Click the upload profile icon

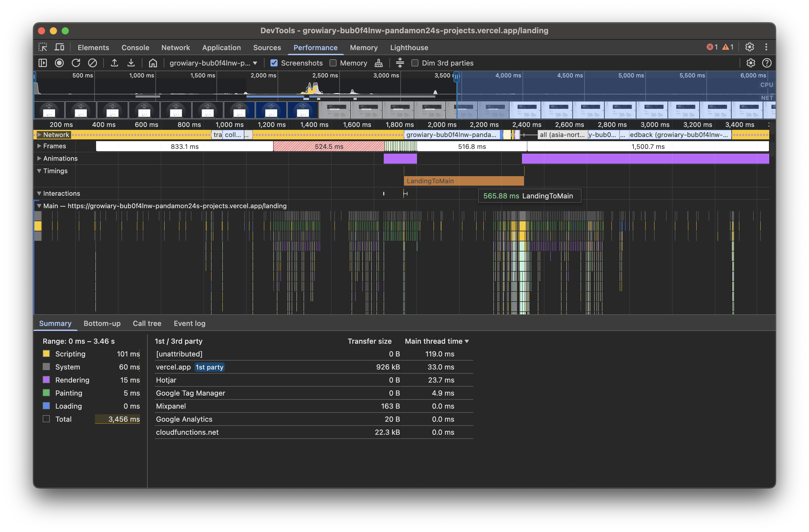114,63
